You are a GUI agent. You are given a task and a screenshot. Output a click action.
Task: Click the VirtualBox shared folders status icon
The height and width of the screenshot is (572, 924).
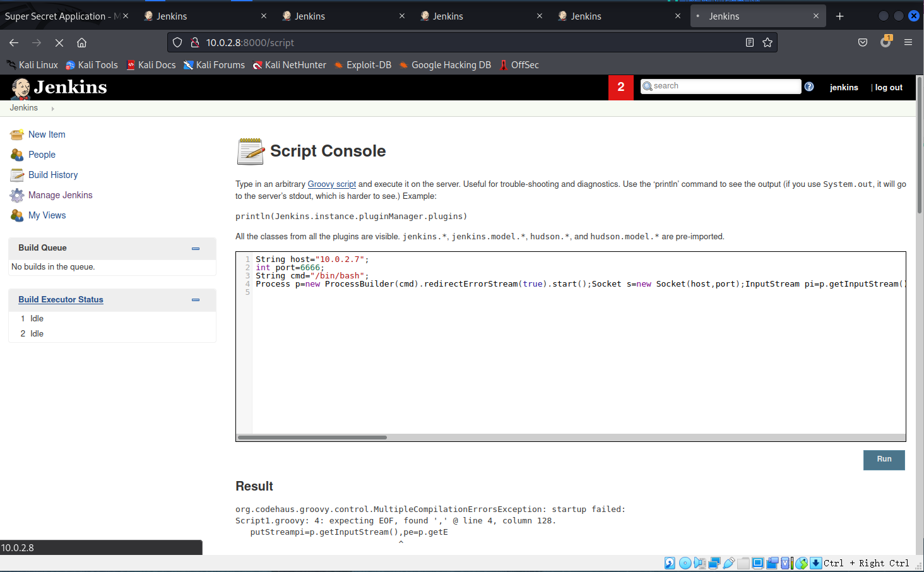pyautogui.click(x=743, y=563)
